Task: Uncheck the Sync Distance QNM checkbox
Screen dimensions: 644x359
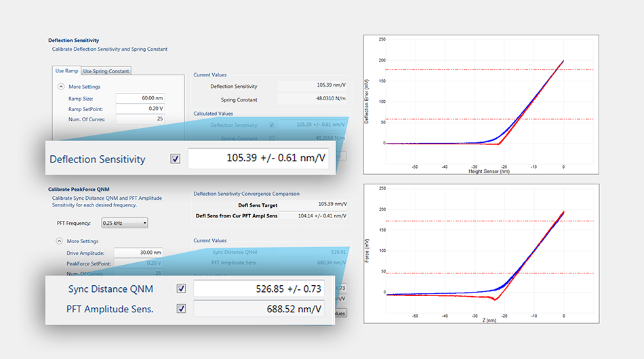Action: tap(181, 289)
